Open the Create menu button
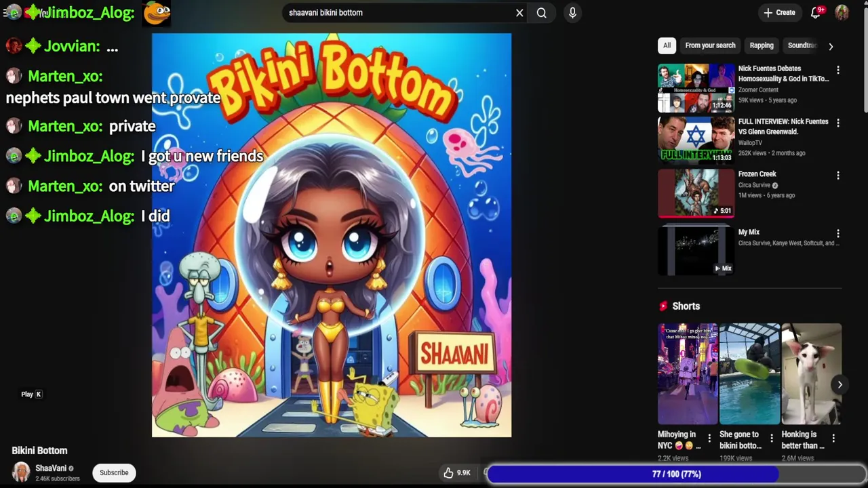868x488 pixels. pos(779,12)
